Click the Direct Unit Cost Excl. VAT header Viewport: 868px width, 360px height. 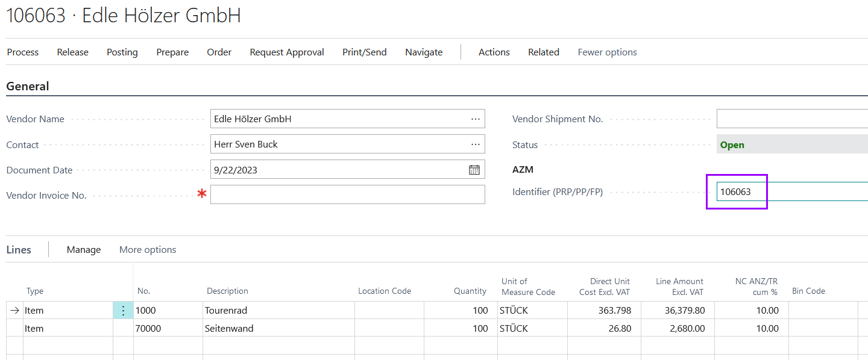[604, 287]
